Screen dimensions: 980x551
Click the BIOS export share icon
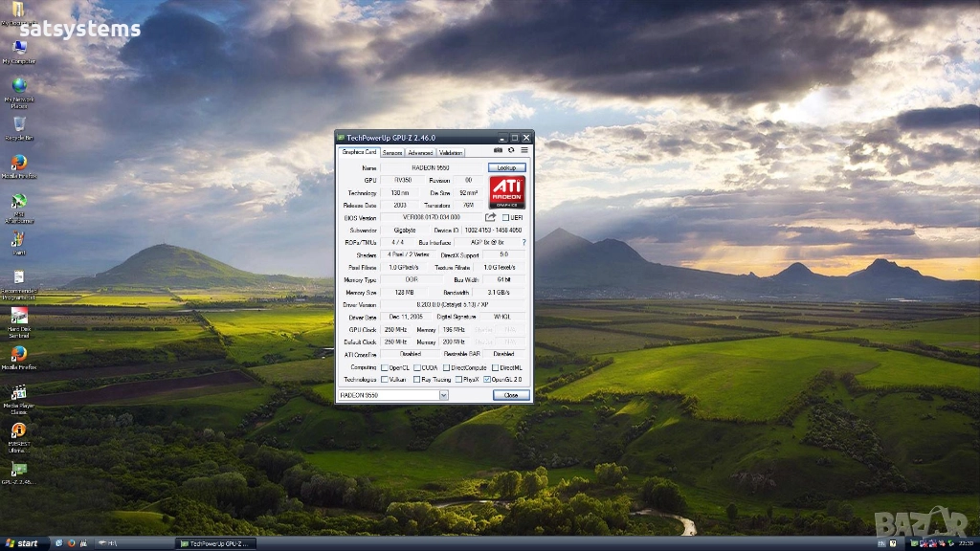coord(491,217)
